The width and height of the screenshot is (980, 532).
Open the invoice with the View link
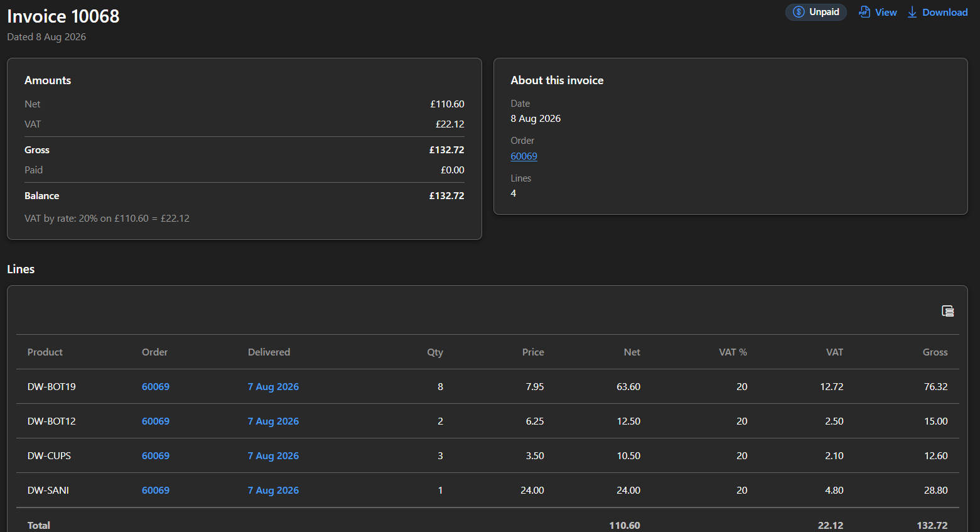point(878,12)
